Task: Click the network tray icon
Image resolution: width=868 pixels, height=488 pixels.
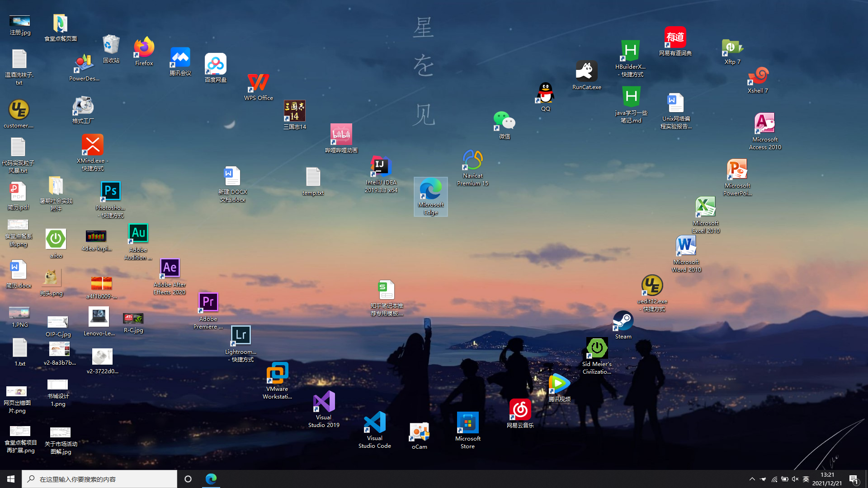Action: 774,479
